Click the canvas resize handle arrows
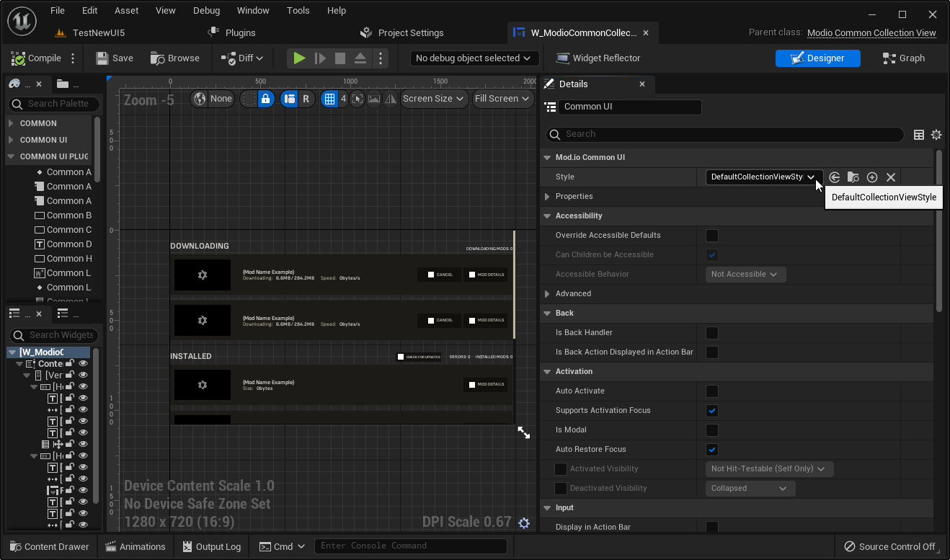This screenshot has height=560, width=950. point(524,432)
